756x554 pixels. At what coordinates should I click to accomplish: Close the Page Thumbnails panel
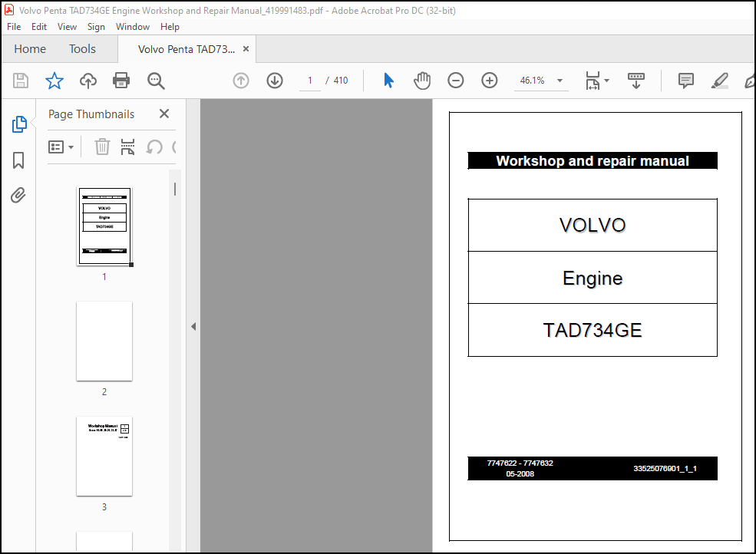[164, 114]
